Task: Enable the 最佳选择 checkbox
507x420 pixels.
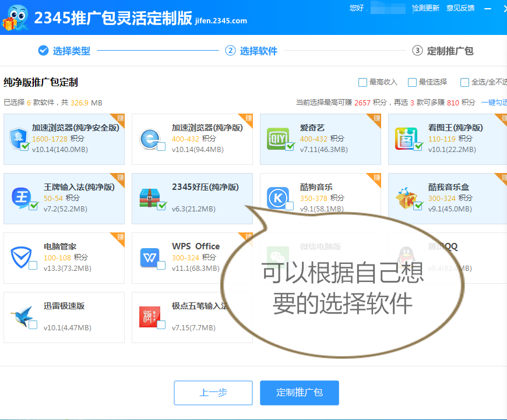Action: tap(412, 83)
